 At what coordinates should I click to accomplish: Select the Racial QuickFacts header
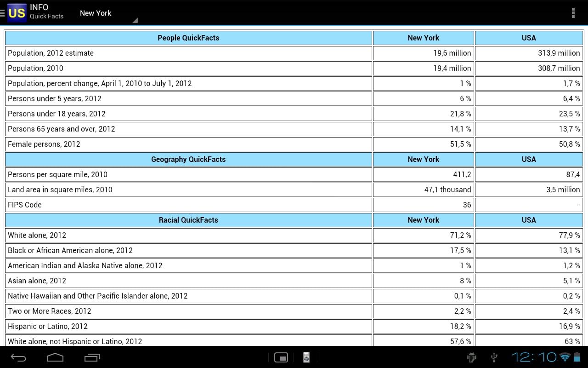pos(188,220)
